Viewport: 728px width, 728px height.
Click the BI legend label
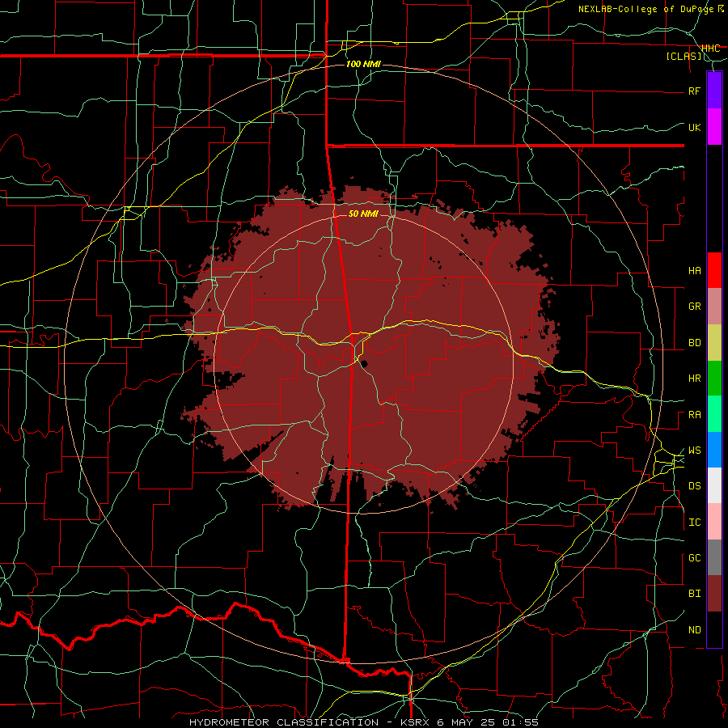(x=694, y=594)
